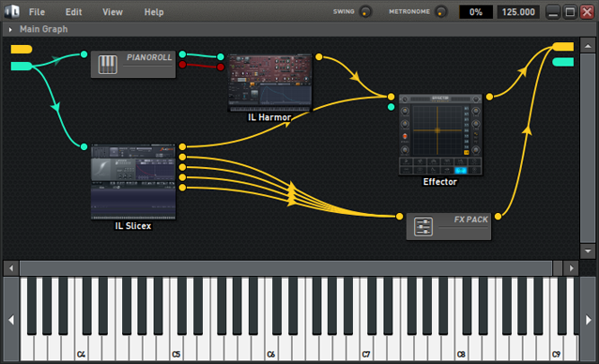Select the yellow audio input connector on the left
The width and height of the screenshot is (599, 364).
(x=22, y=49)
